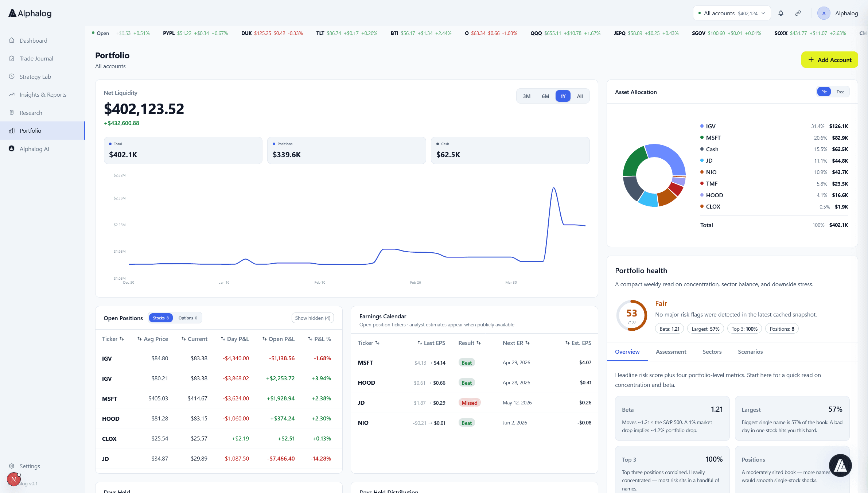Click the NIO legend color dot

(x=702, y=172)
